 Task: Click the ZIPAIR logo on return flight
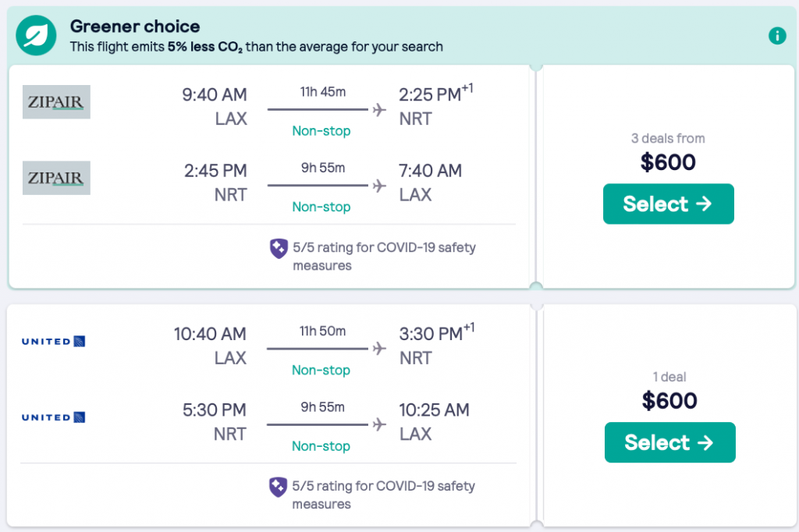(56, 178)
